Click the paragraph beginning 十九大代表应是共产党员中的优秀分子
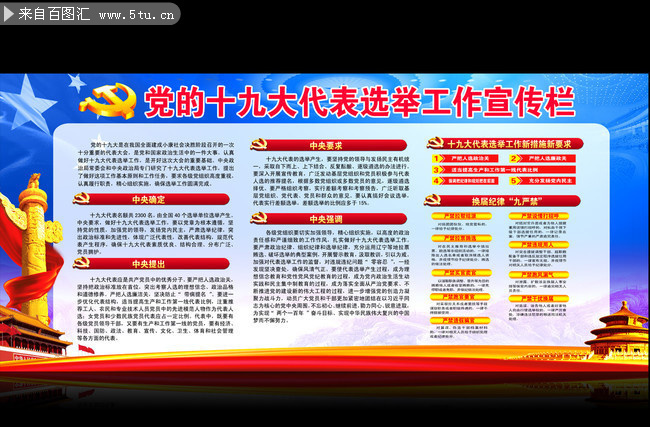The width and height of the screenshot is (650, 427). coord(155,308)
